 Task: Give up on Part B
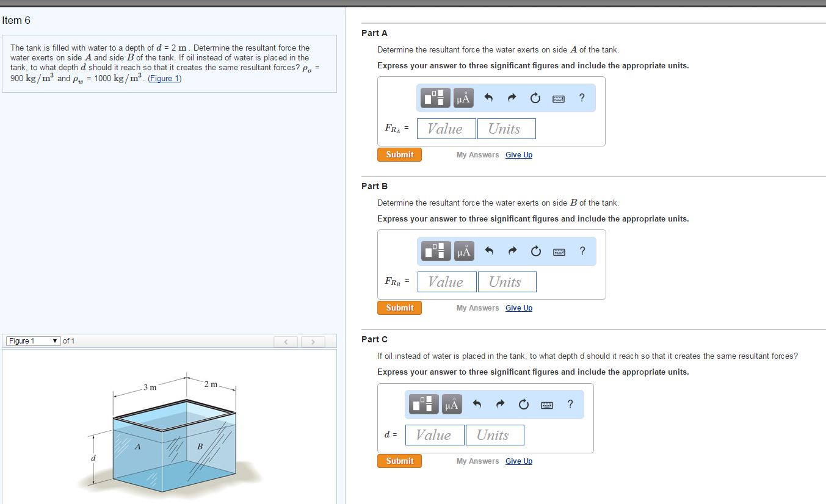tap(519, 308)
